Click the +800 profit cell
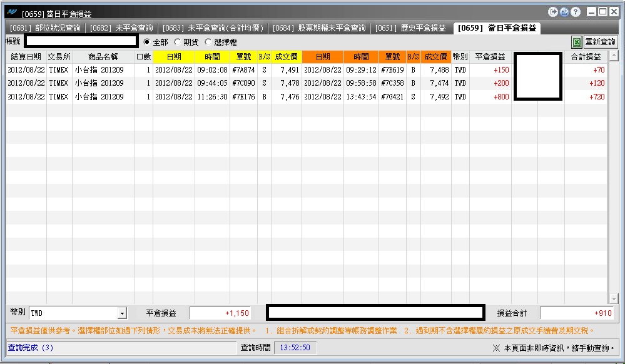The height and width of the screenshot is (364, 625). [490, 96]
